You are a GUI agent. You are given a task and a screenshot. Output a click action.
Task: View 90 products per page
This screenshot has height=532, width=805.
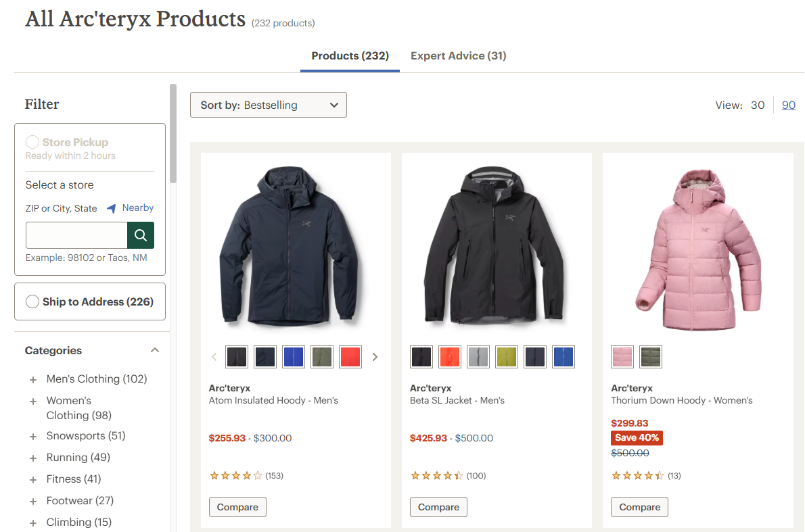788,105
